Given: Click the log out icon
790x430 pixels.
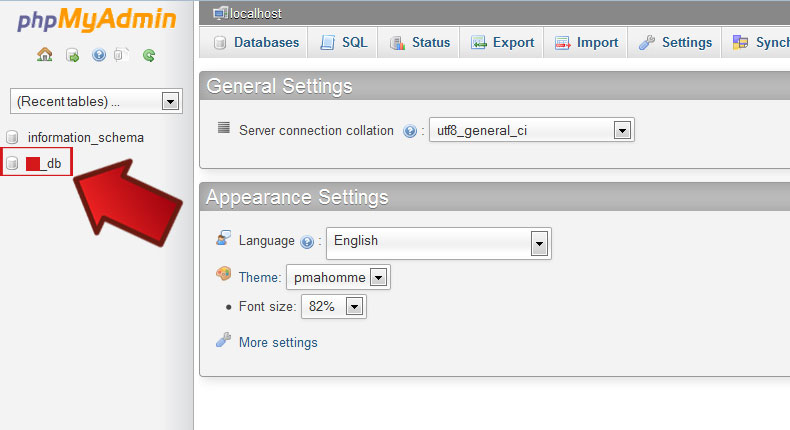Looking at the screenshot, I should pos(72,55).
